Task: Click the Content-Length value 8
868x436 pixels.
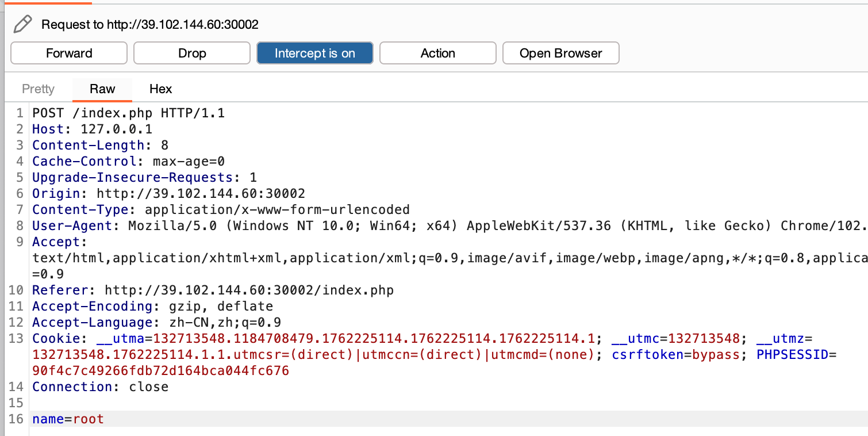Action: point(164,146)
